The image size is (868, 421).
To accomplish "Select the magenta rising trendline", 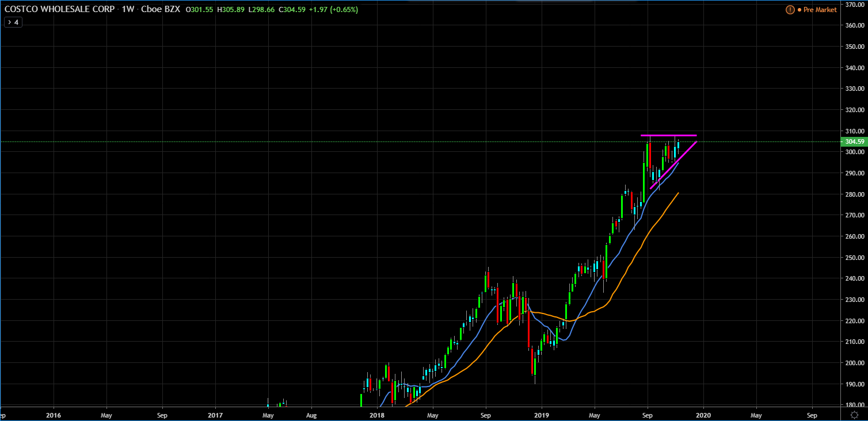I will click(x=673, y=165).
